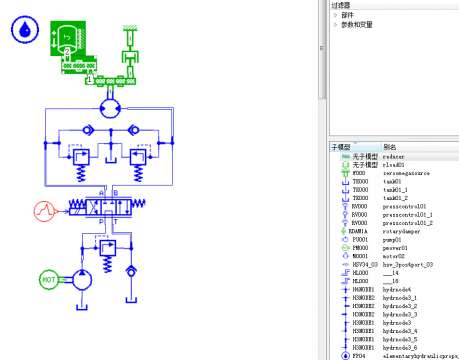
Task: Click the hydraulic motor circle symbol
Action: [x=110, y=108]
